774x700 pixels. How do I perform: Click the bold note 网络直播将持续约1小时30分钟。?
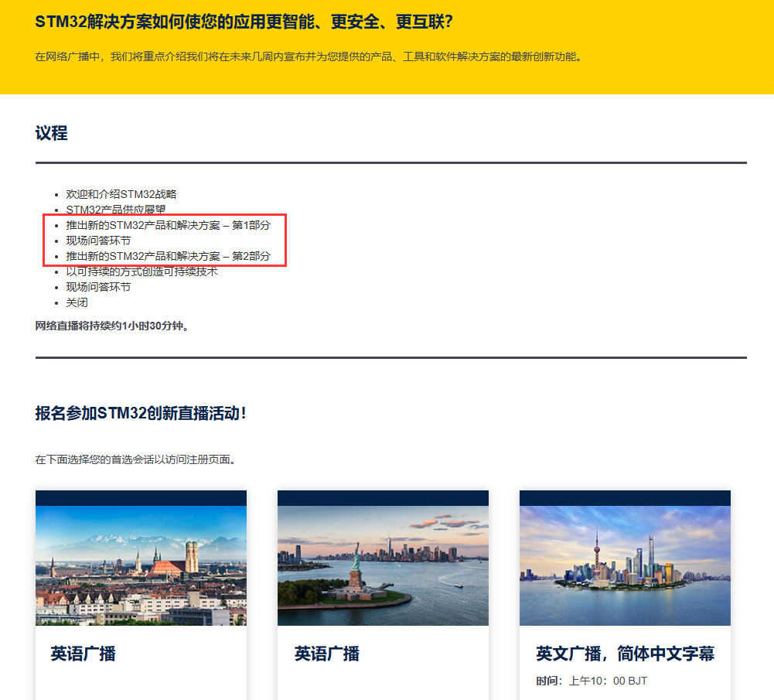tap(112, 326)
